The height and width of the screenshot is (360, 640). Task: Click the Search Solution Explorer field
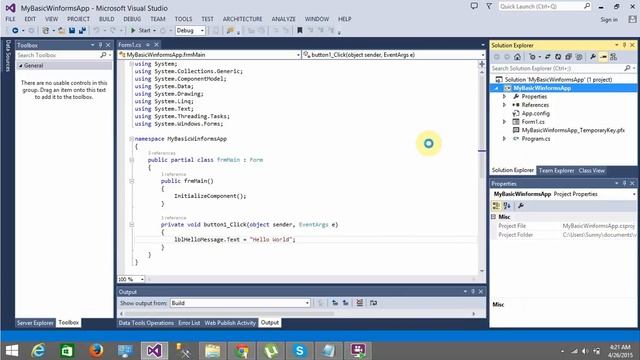click(x=557, y=68)
